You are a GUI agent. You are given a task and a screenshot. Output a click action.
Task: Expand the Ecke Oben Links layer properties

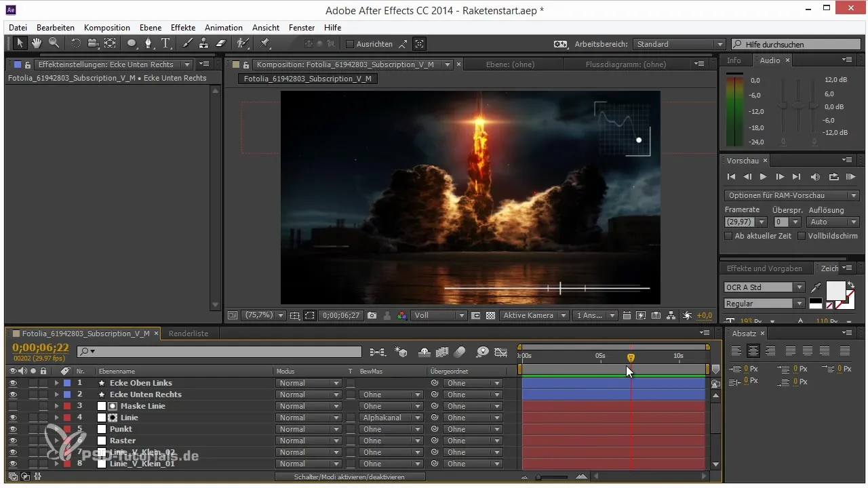57,383
